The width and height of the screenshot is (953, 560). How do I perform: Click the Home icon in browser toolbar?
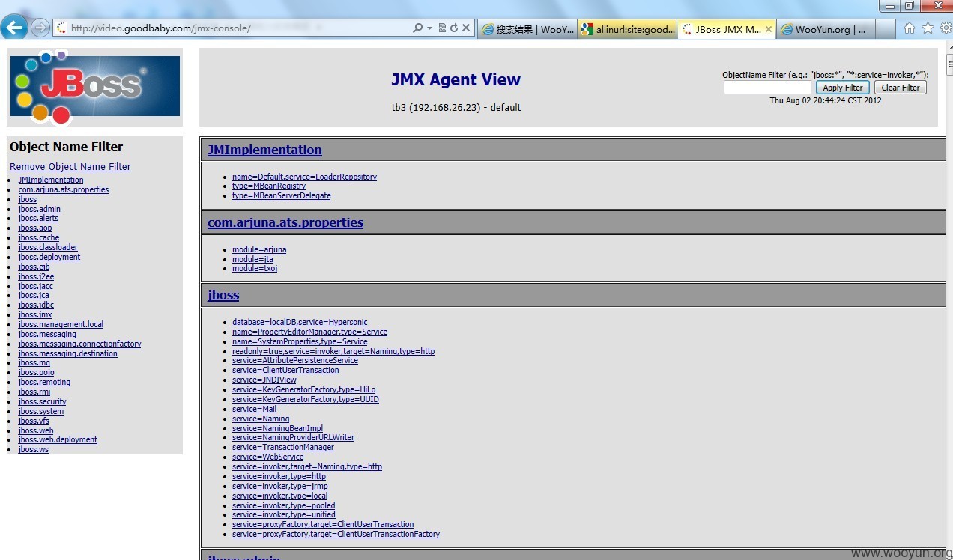coord(910,28)
